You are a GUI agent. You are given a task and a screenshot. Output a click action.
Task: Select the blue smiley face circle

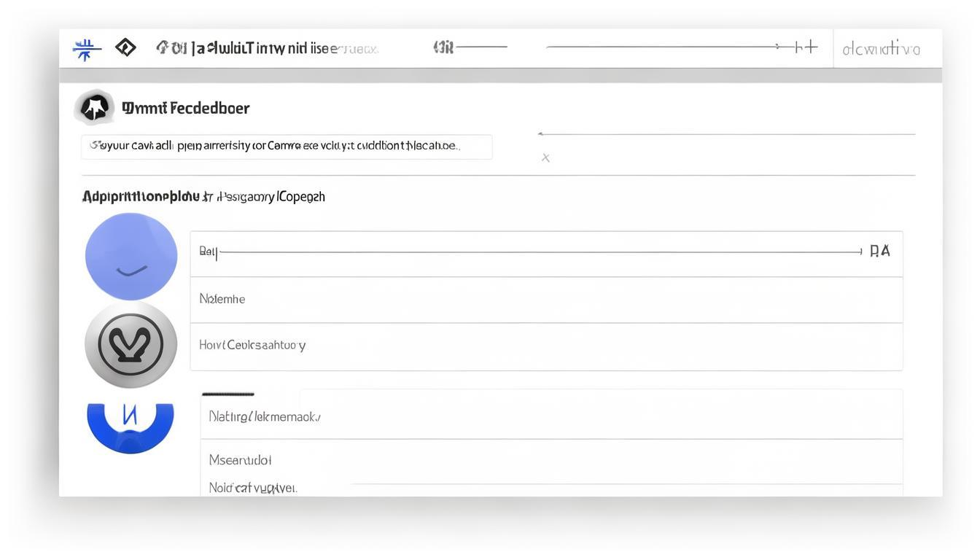[x=131, y=257]
